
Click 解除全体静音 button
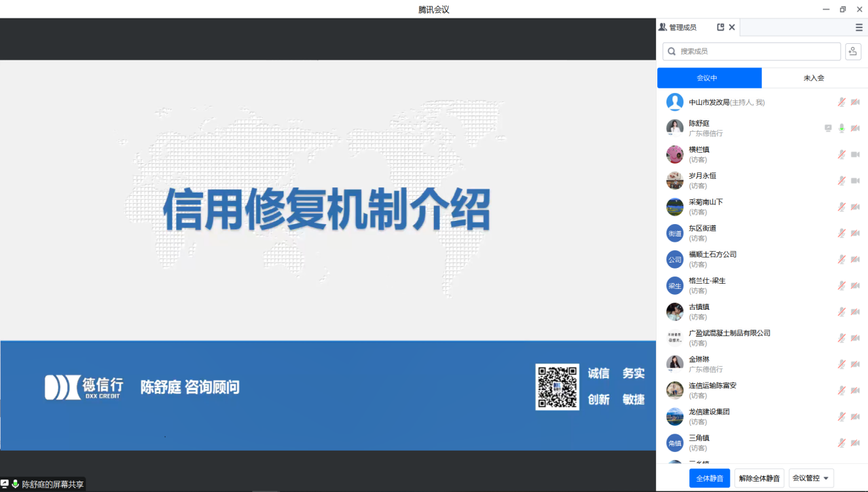(759, 478)
